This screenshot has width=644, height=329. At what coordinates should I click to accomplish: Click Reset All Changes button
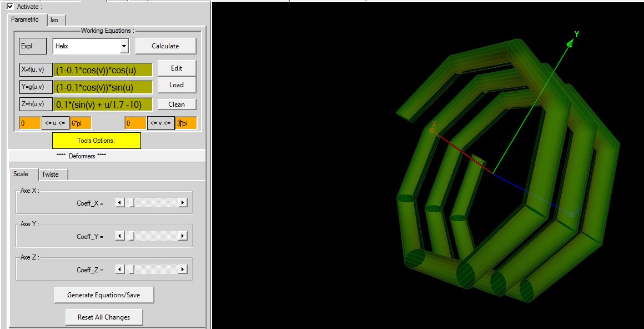point(104,317)
